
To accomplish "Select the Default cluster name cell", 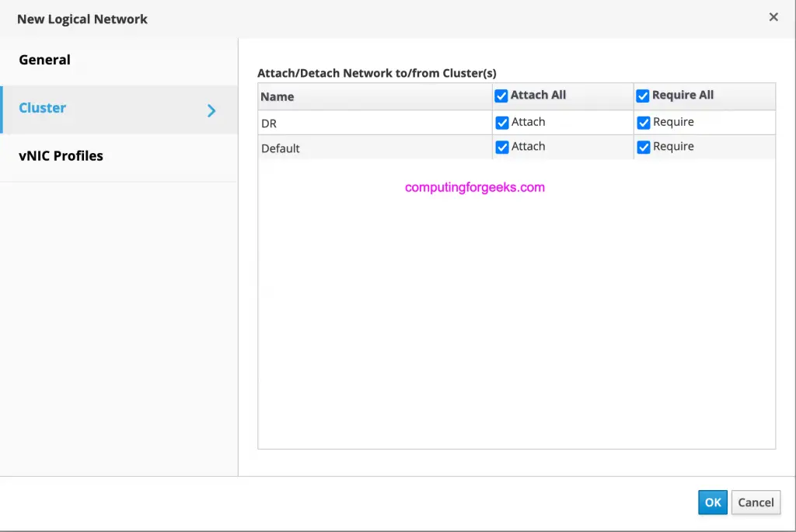I will tap(375, 148).
